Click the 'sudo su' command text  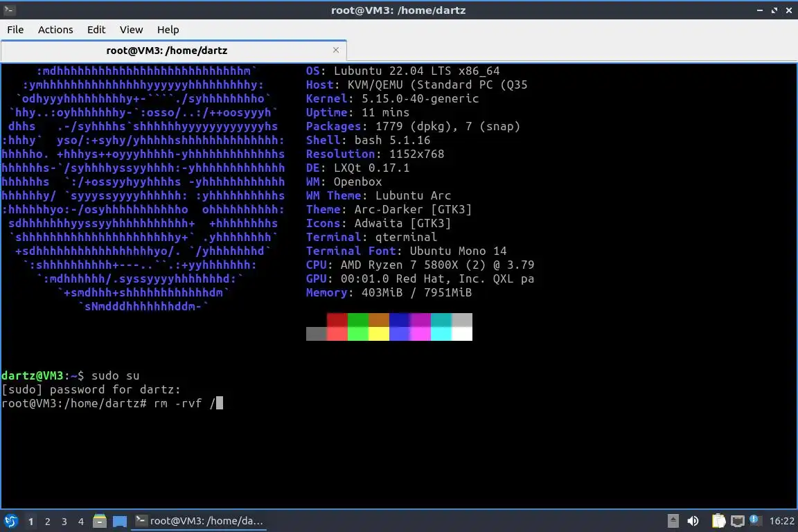pyautogui.click(x=116, y=375)
